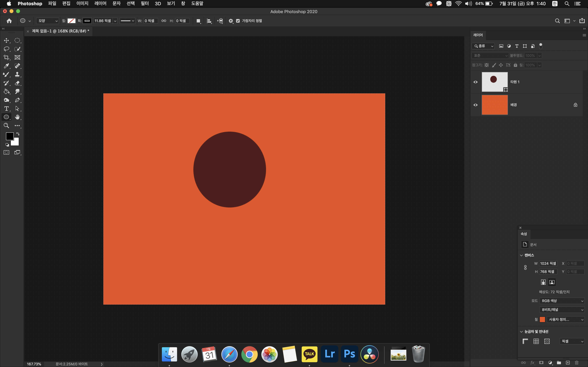
Task: Uncheck the 가장자리 정렬 checkbox
Action: (x=238, y=21)
